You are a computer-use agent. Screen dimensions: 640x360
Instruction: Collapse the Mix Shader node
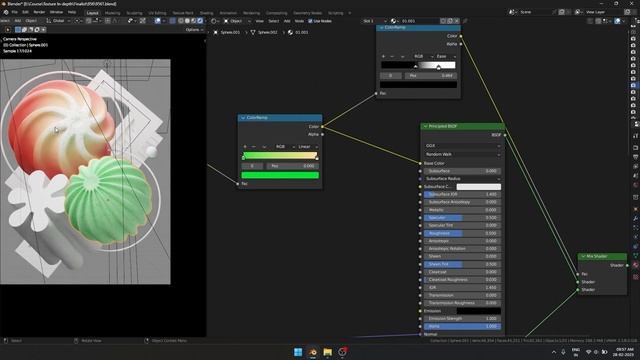[583, 257]
